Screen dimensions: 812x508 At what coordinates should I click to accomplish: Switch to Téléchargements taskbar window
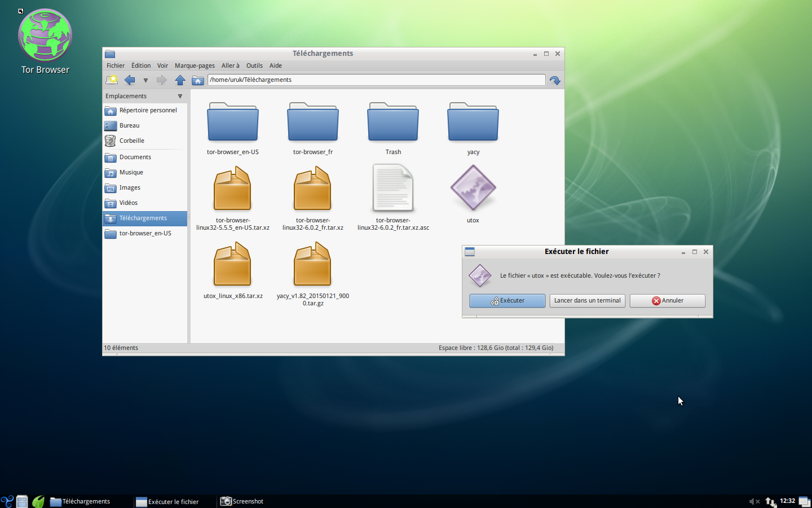90,501
